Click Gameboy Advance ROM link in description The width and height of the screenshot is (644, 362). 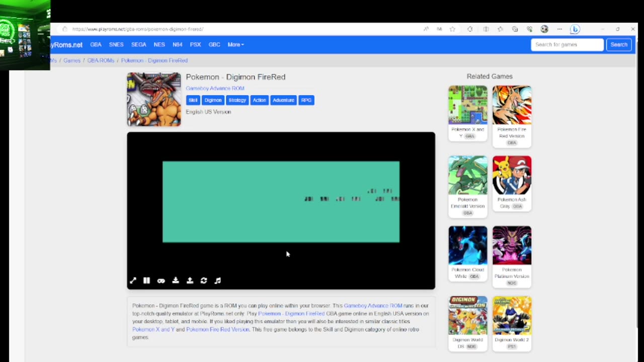pyautogui.click(x=373, y=306)
